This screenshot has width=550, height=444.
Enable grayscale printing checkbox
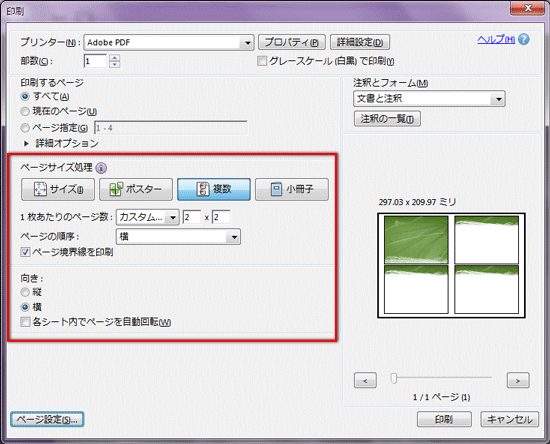(262, 61)
